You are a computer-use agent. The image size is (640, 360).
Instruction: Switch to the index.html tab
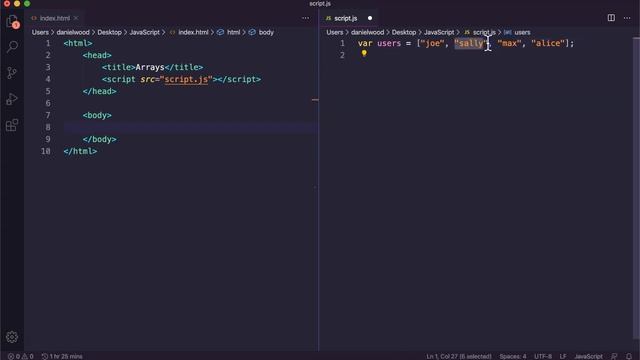tap(55, 18)
